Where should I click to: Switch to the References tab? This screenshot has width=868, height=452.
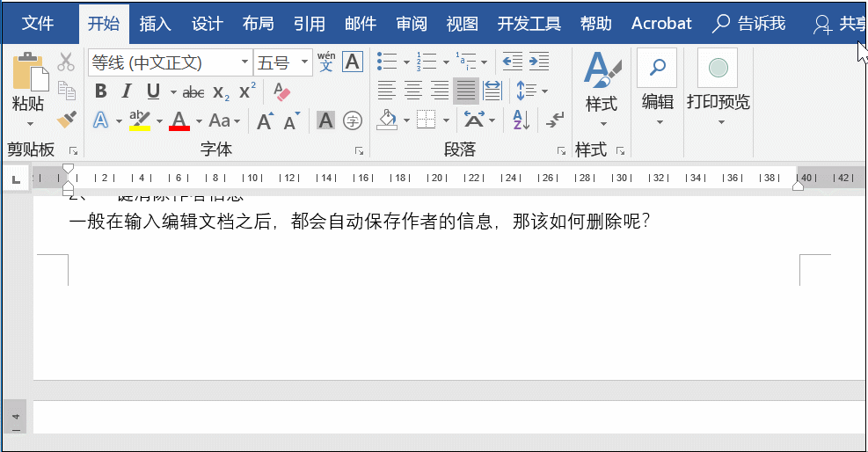click(x=310, y=23)
